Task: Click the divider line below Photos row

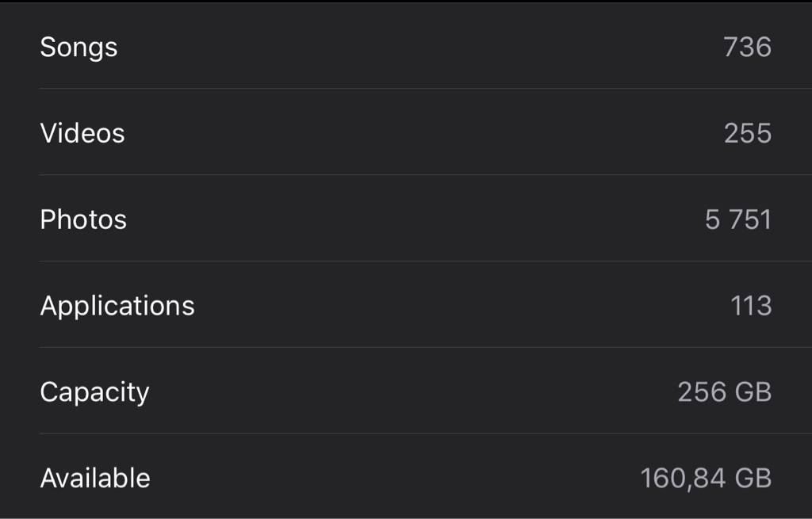Action: (x=426, y=261)
